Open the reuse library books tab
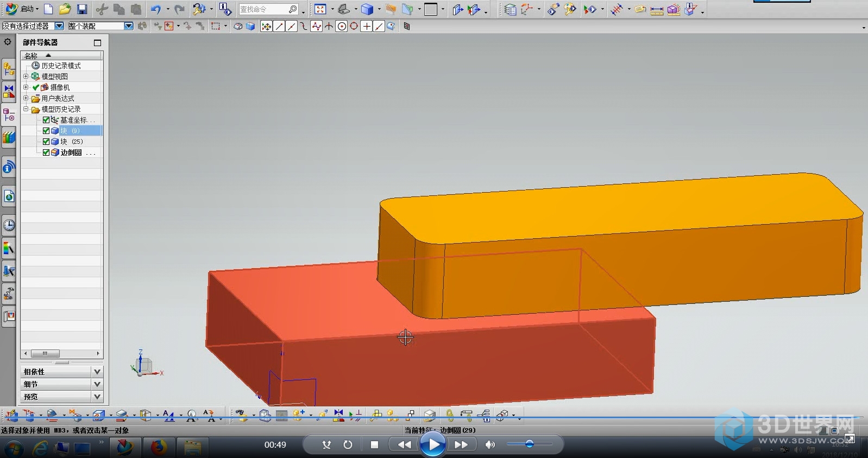The height and width of the screenshot is (458, 868). coord(9,138)
